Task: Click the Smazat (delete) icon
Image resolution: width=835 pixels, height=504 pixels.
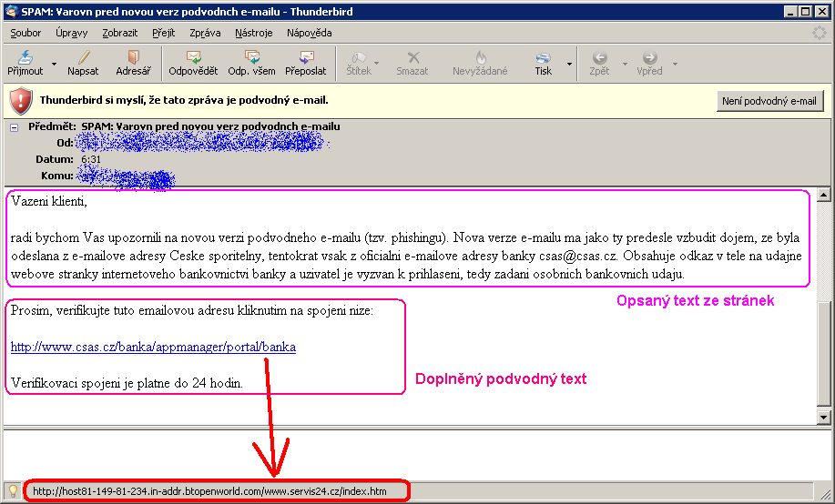Action: tap(413, 57)
